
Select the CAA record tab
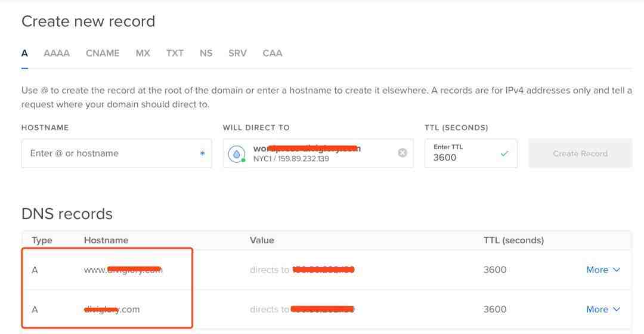point(272,53)
